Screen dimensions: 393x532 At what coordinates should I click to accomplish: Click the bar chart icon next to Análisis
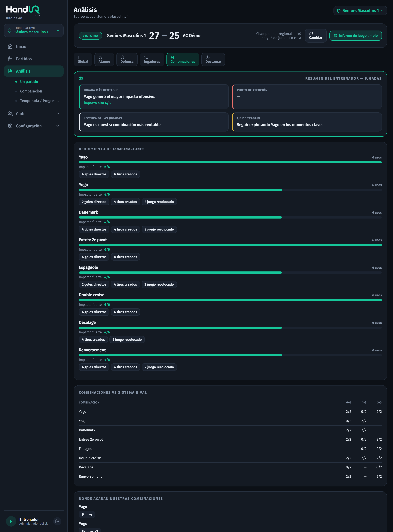[x=10, y=71]
